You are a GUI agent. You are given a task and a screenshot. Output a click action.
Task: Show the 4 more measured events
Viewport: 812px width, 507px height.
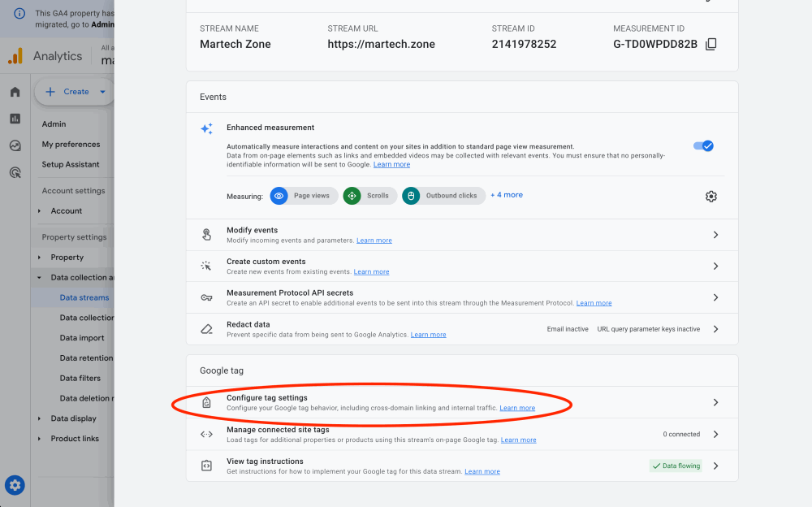coord(507,195)
